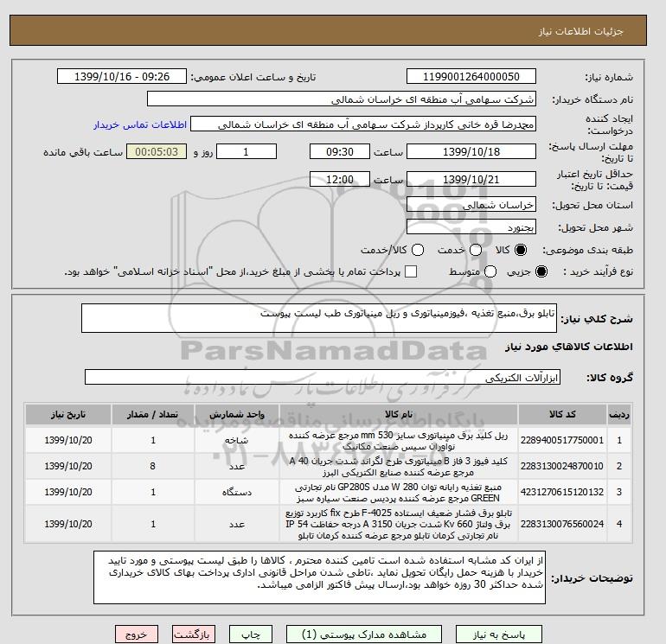Click the واحد شمارش column header

(x=237, y=414)
